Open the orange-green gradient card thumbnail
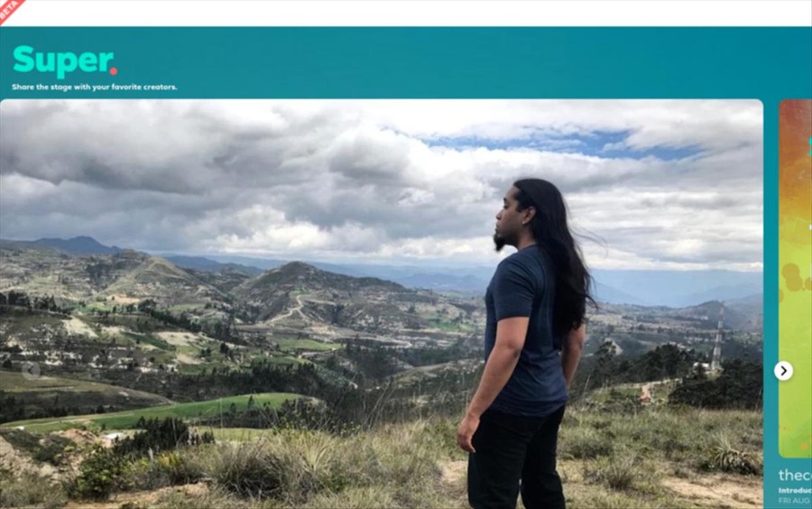 click(x=796, y=279)
